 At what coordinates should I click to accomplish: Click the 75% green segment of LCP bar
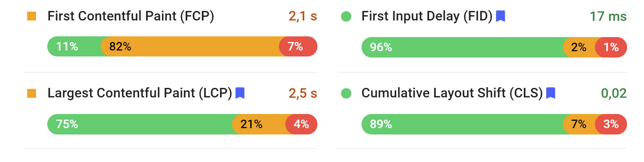click(141, 124)
